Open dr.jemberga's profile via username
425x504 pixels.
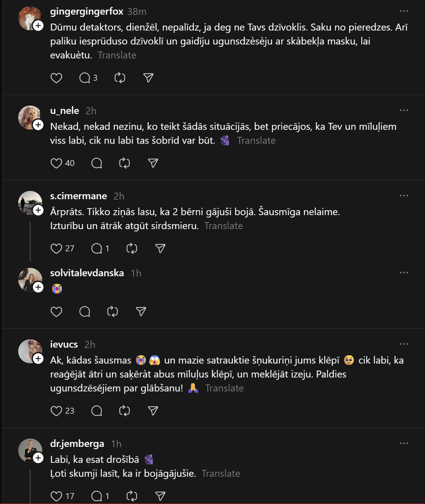tap(77, 444)
